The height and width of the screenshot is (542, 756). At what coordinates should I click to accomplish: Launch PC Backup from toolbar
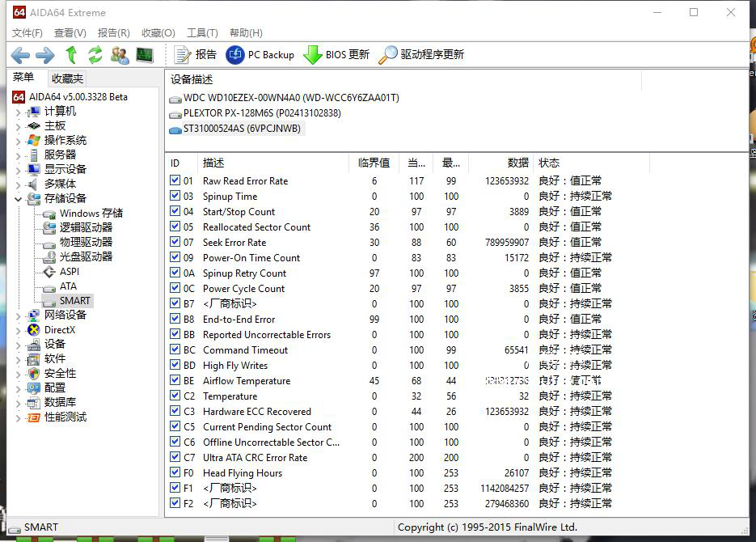pyautogui.click(x=260, y=54)
